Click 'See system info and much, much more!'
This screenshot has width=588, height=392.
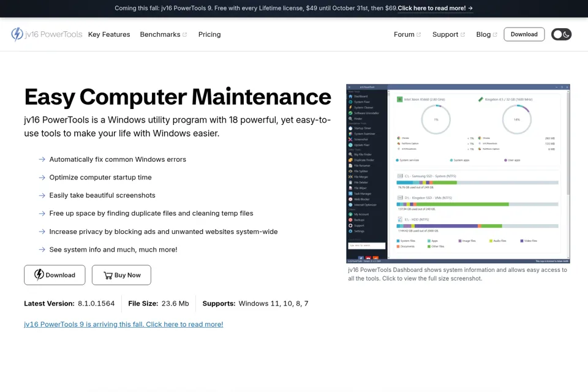click(113, 249)
